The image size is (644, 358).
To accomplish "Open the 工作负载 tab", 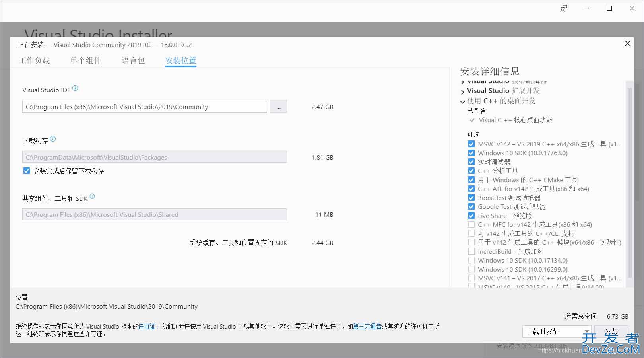I will tap(35, 60).
